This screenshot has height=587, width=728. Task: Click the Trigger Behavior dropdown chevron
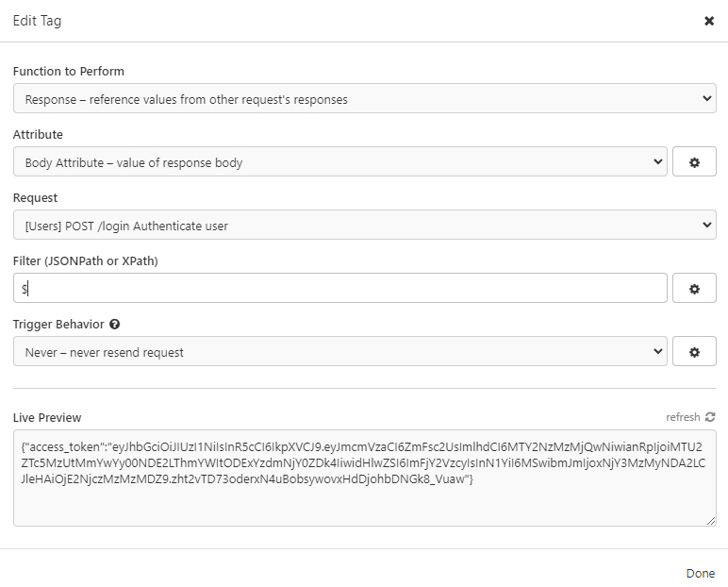point(657,351)
